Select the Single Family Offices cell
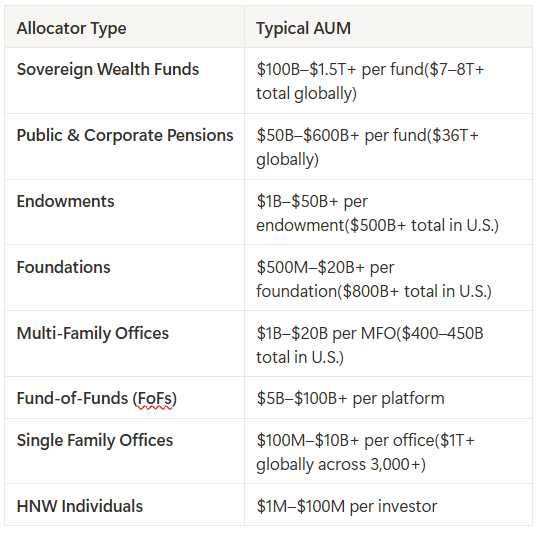The height and width of the screenshot is (533, 536). point(124,451)
